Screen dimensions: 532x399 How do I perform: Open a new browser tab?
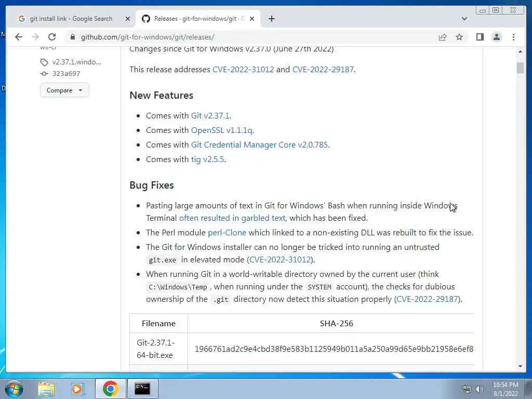click(271, 19)
